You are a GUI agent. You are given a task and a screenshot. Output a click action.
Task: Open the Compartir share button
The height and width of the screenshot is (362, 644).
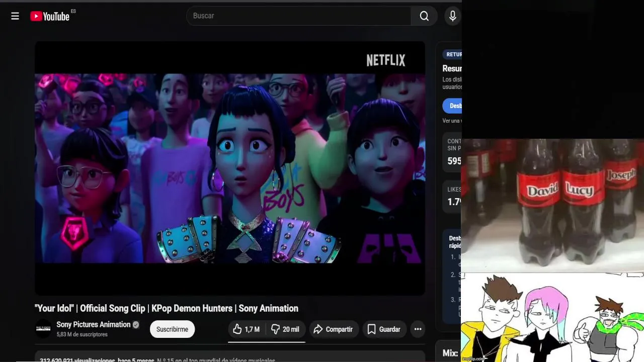pos(334,329)
